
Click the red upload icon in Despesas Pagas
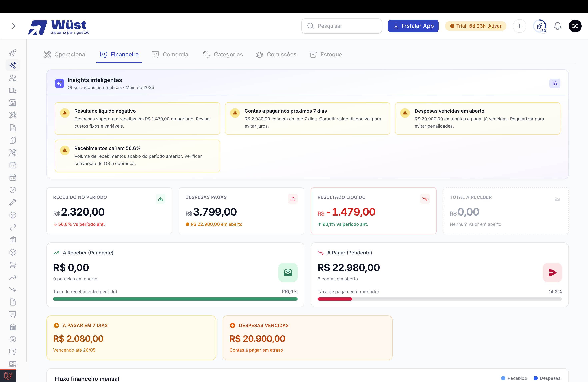pos(293,199)
